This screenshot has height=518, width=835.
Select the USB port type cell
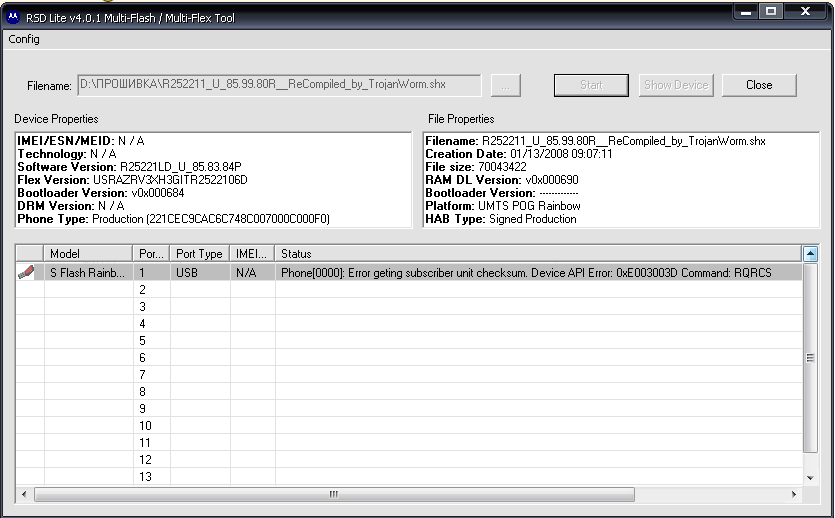pyautogui.click(x=200, y=273)
